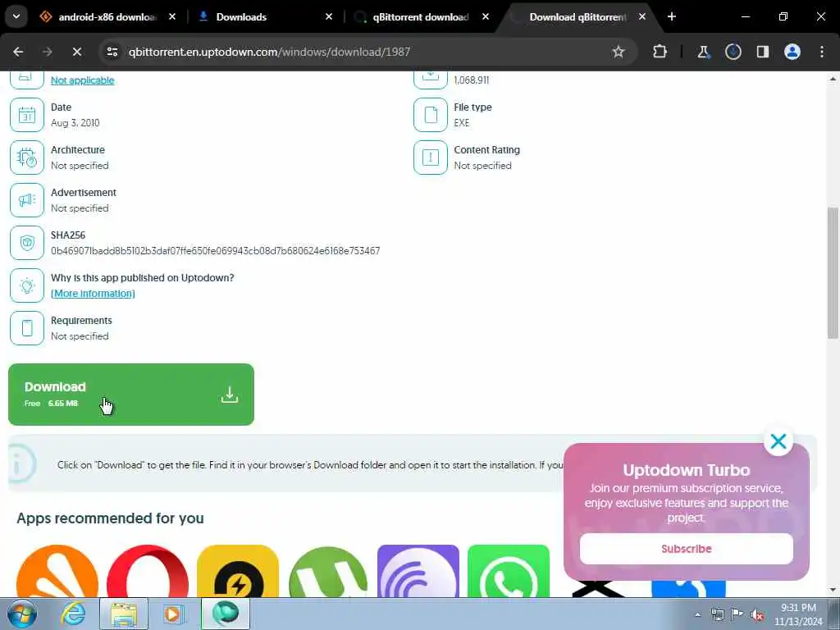
Task: Open the Chrome three-dot menu
Action: coord(822,52)
